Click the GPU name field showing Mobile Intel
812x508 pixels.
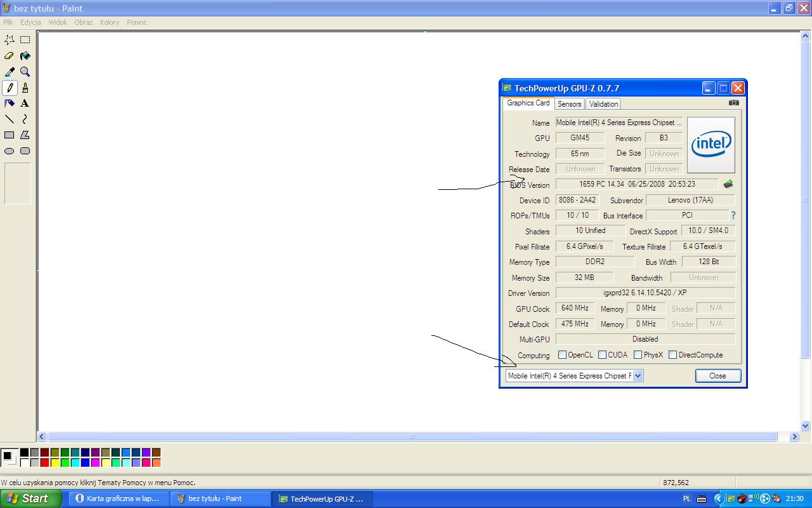point(619,123)
